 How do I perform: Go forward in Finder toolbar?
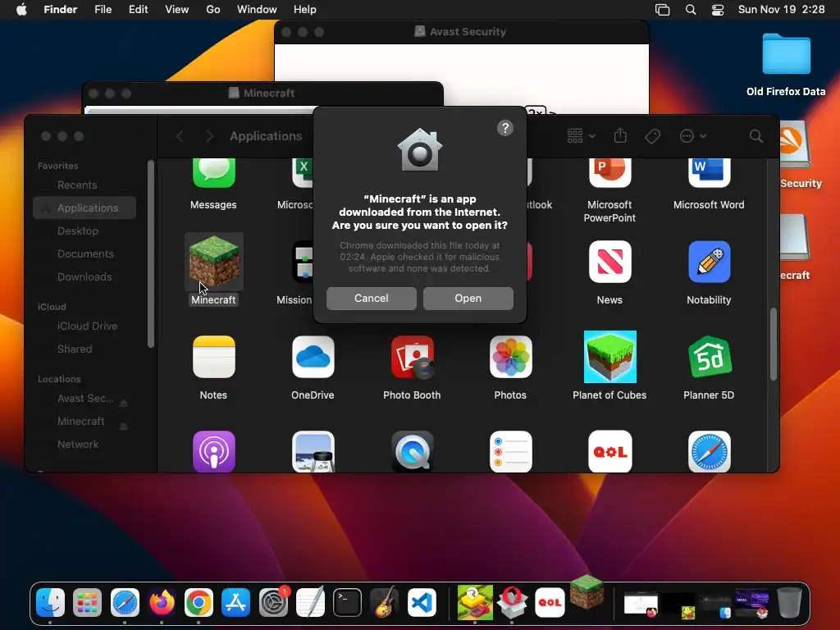[209, 136]
